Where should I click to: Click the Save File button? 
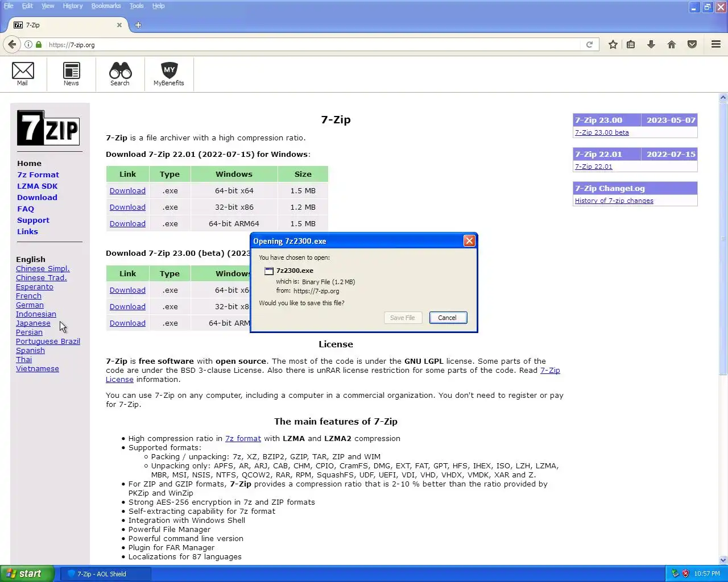point(403,318)
